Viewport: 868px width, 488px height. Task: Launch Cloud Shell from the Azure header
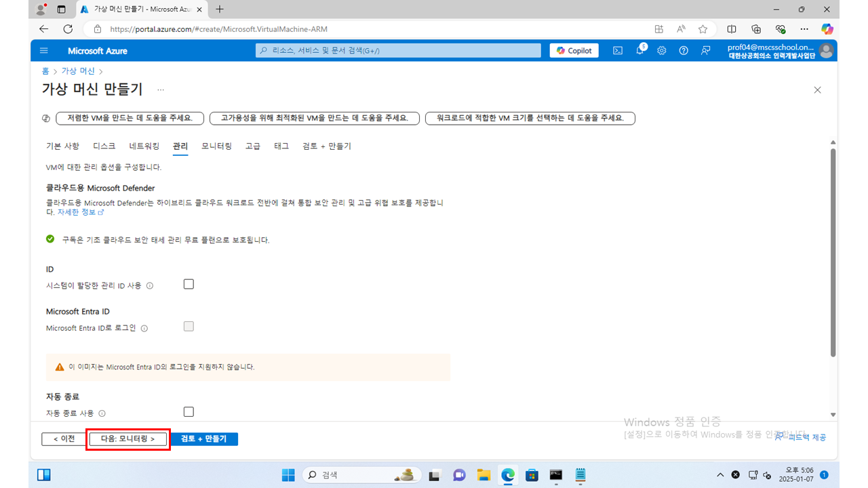tap(618, 51)
